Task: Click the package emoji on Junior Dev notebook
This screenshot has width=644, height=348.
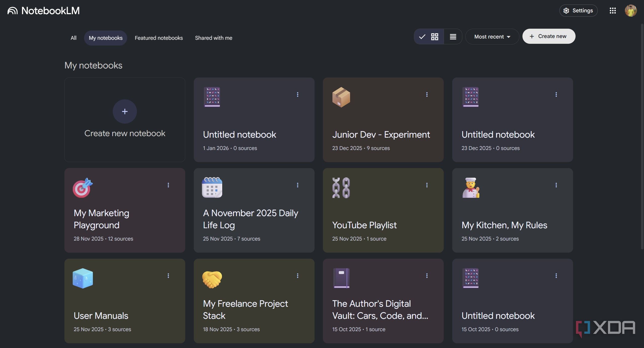Action: pyautogui.click(x=341, y=97)
